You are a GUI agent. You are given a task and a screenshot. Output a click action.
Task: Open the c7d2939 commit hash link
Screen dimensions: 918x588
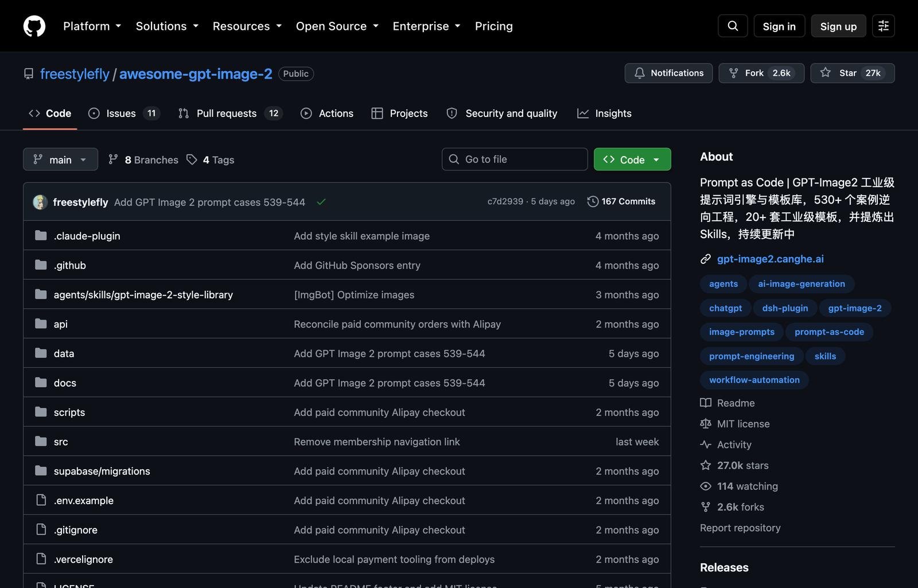point(505,201)
